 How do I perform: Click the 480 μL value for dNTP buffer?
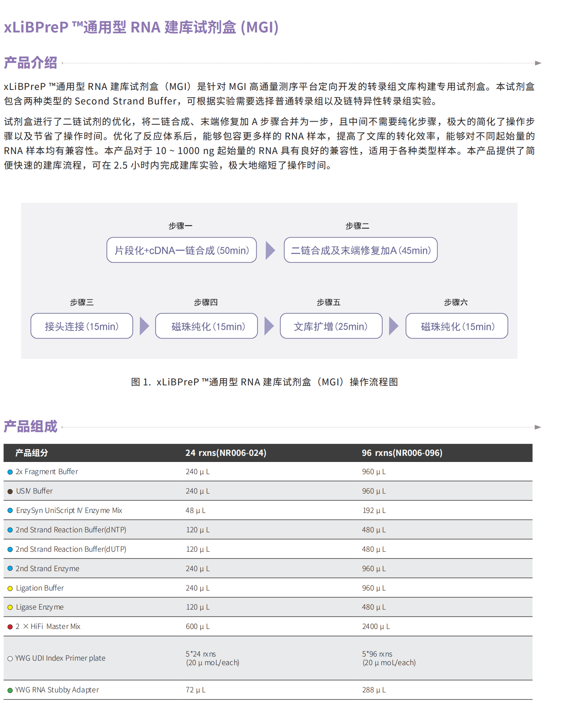pyautogui.click(x=374, y=530)
